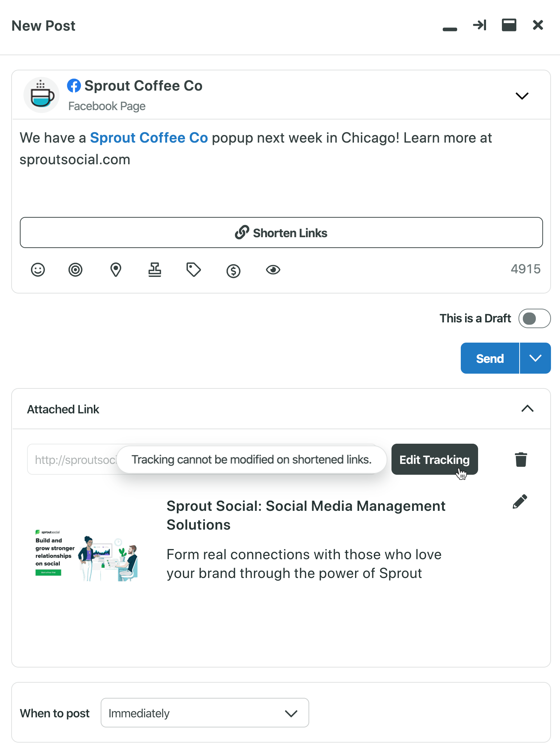Viewport: 560px width, 752px height.
Task: Click the link preview thumbnail image
Action: 86,555
